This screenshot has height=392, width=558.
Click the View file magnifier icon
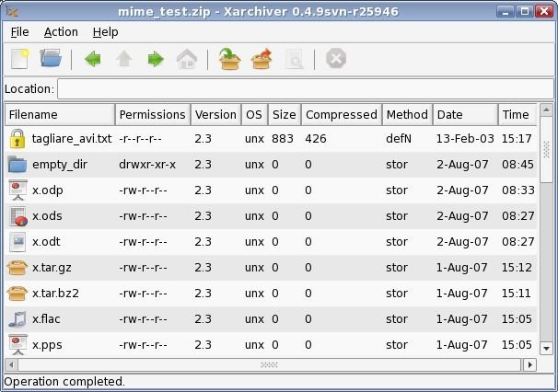pos(295,59)
